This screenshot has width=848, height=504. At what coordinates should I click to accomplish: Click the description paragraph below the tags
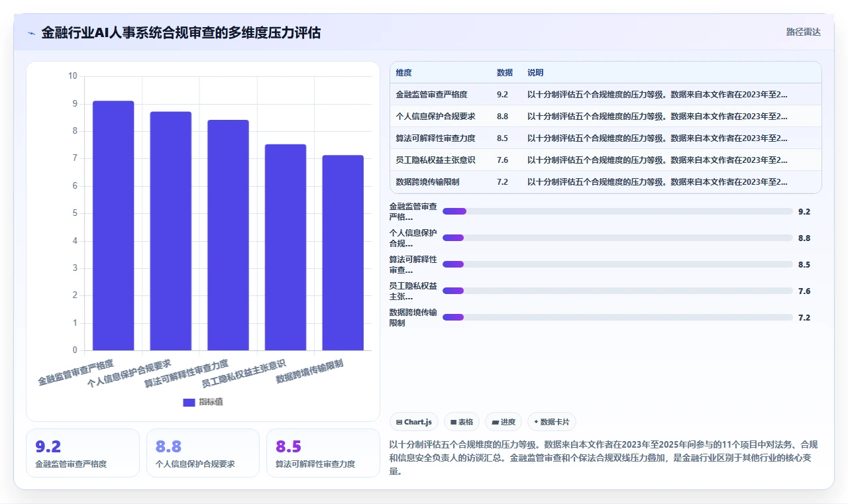pyautogui.click(x=606, y=458)
